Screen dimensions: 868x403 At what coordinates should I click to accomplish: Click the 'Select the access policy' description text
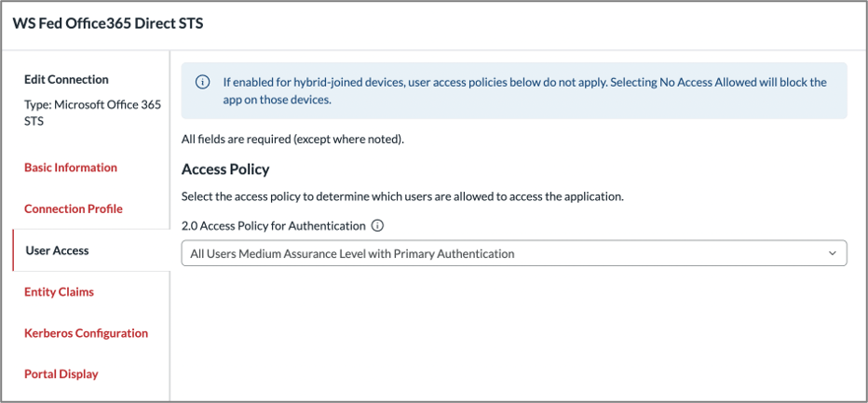[x=402, y=196]
